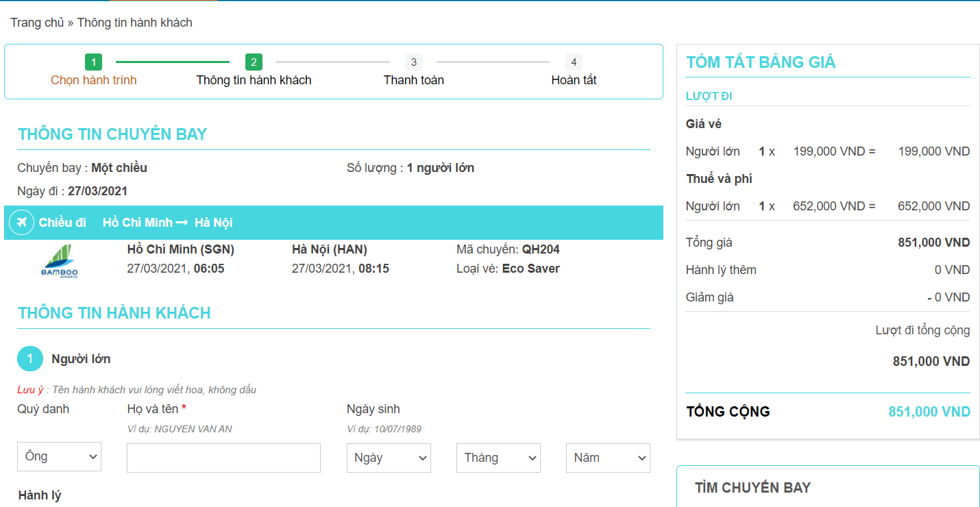Open the Trang chủ breadcrumb link
The image size is (980, 507).
(37, 23)
